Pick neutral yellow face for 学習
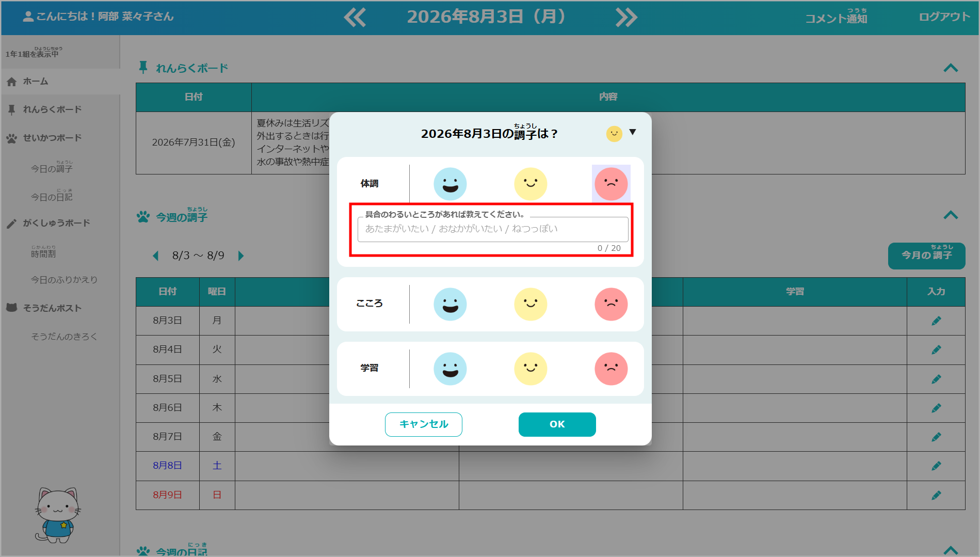980x557 pixels. (x=531, y=369)
